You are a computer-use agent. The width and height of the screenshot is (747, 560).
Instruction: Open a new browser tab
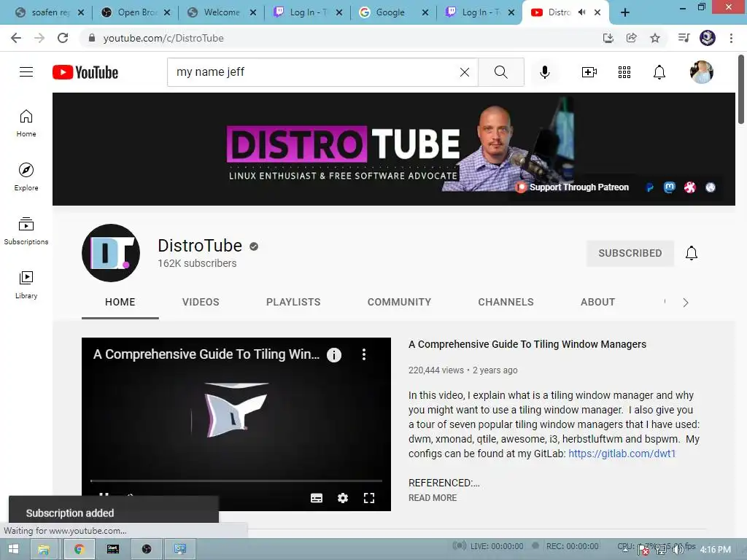click(625, 12)
